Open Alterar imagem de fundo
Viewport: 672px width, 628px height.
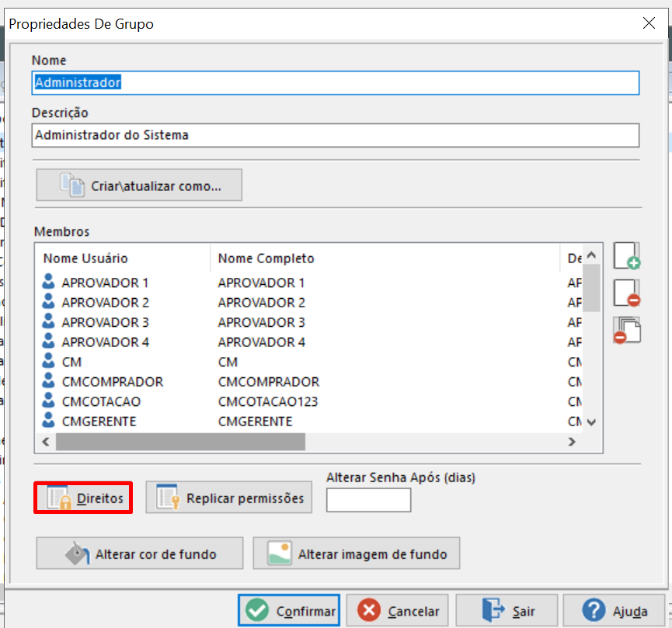click(x=357, y=553)
